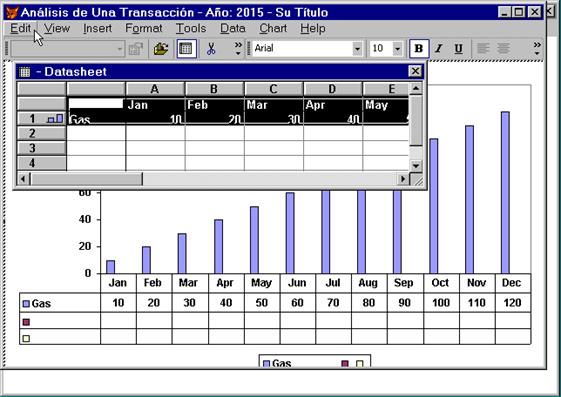Expand more standard toolbar buttons chevron

tap(238, 49)
